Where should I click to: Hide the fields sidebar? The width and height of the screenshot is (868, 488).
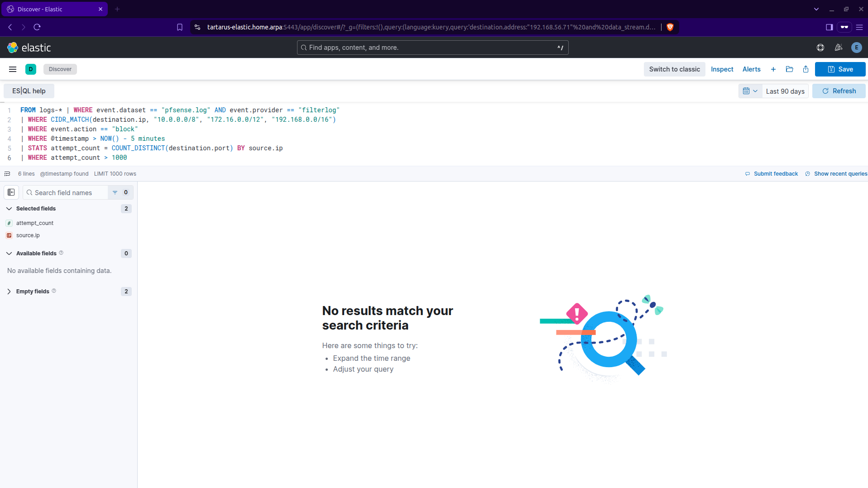click(11, 192)
